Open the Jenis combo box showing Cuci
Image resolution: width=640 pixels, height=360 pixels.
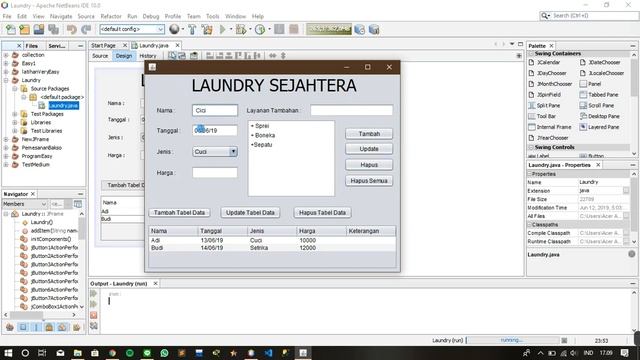click(x=215, y=152)
